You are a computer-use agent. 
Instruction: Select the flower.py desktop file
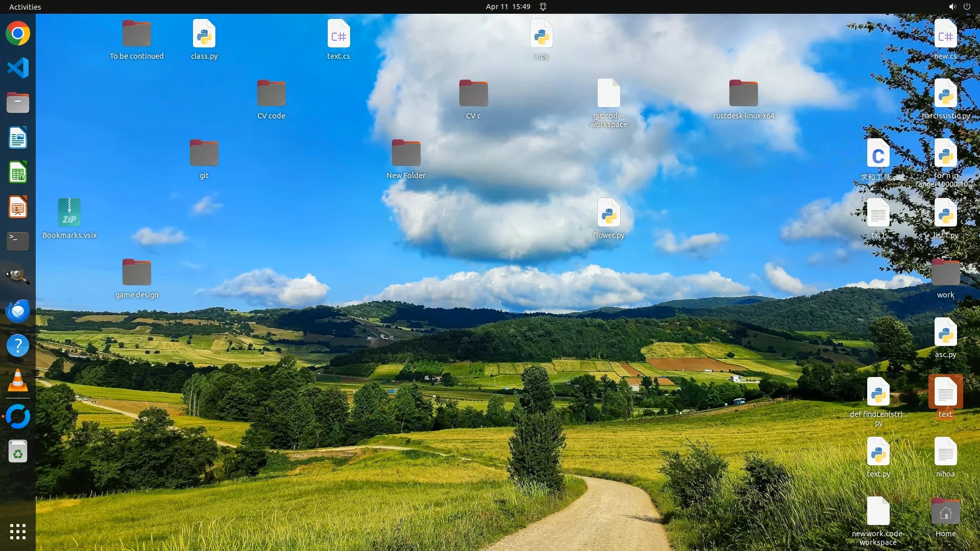tap(608, 214)
